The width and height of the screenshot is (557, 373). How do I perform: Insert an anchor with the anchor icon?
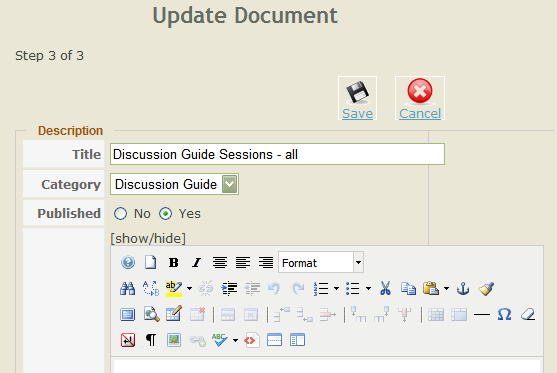(x=463, y=288)
